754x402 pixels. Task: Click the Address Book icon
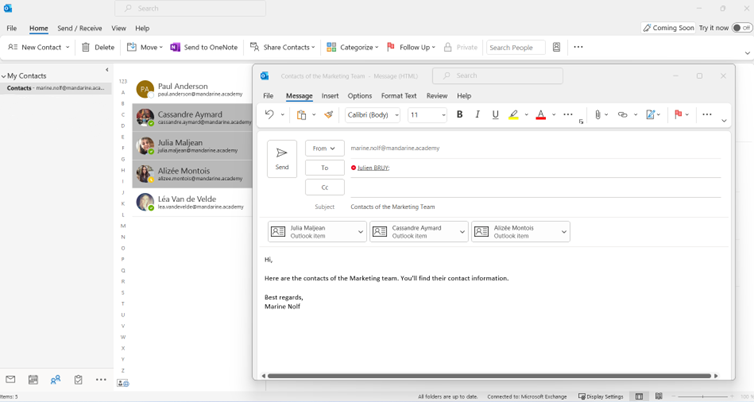point(556,47)
